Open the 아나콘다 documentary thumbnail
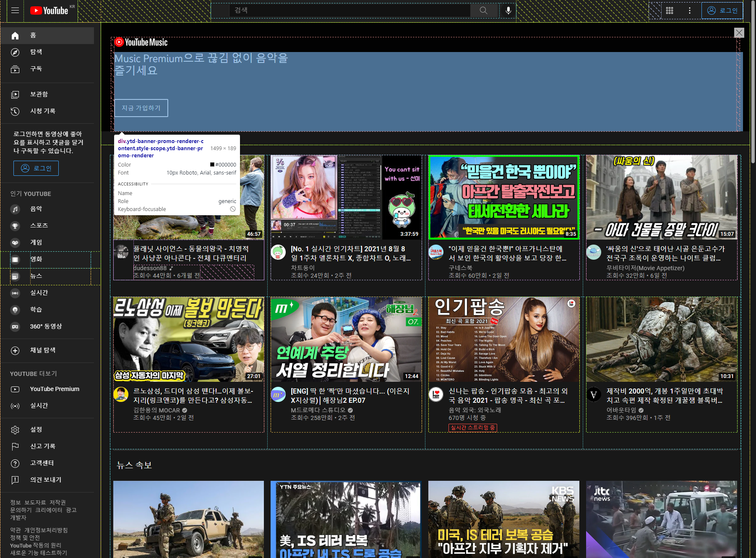Viewport: 756px width, 558px height. (x=189, y=197)
